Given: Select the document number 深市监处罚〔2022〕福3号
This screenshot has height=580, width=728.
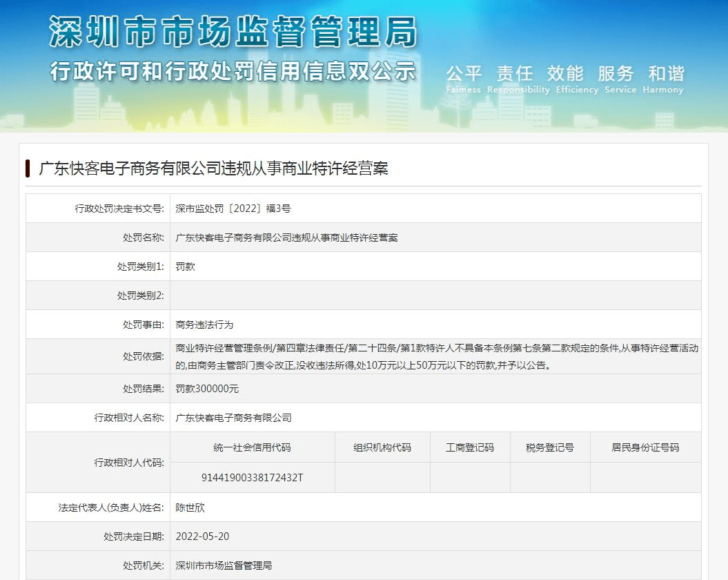Looking at the screenshot, I should 233,209.
